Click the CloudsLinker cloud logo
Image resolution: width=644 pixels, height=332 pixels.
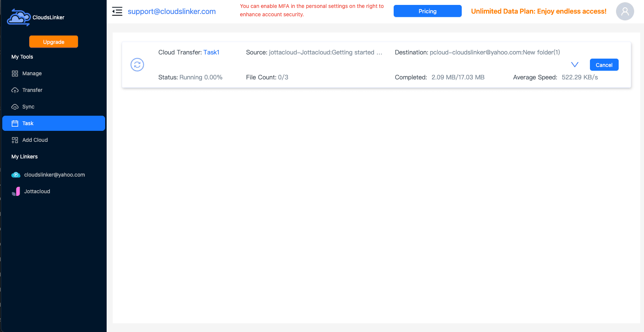[x=19, y=17]
